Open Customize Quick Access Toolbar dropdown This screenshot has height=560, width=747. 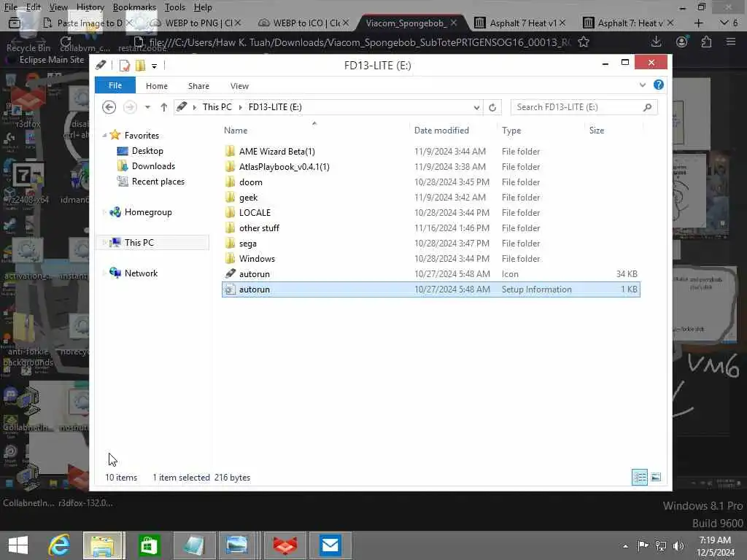pos(155,66)
